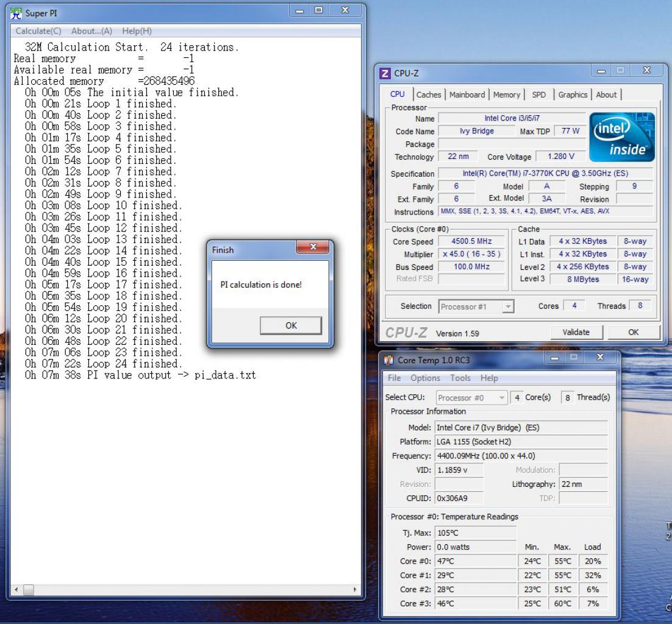
Task: Click the Lithography value 22 nm
Action: pyautogui.click(x=584, y=484)
